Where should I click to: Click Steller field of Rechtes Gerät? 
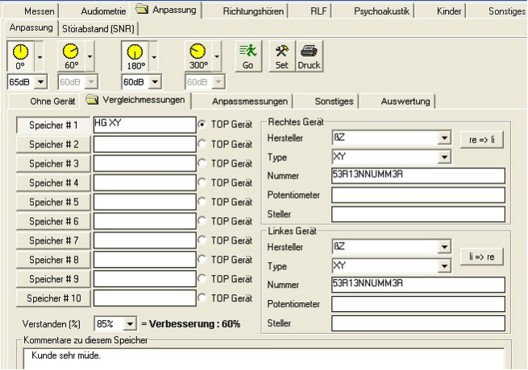[418, 214]
